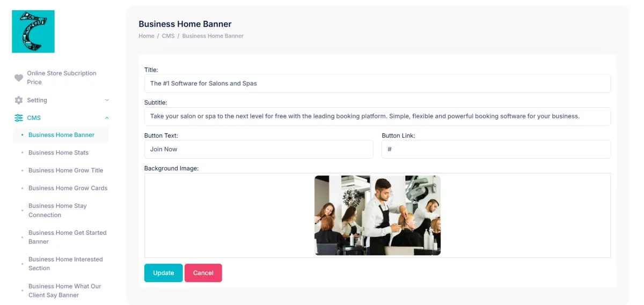
Task: Click into the Button Text field
Action: pyautogui.click(x=259, y=149)
